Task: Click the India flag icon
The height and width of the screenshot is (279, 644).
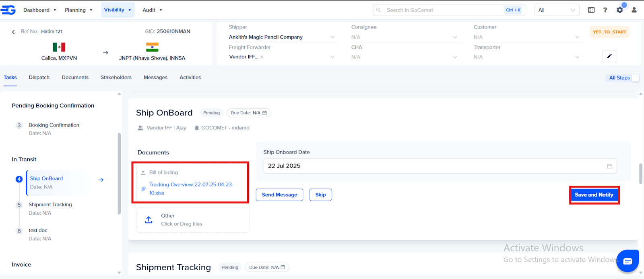Action: click(152, 47)
